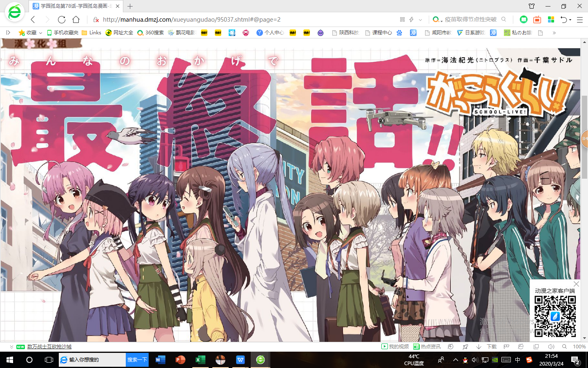Toggle the bookmarks sidebar arrow
This screenshot has height=368, width=588.
pyautogui.click(x=8, y=33)
